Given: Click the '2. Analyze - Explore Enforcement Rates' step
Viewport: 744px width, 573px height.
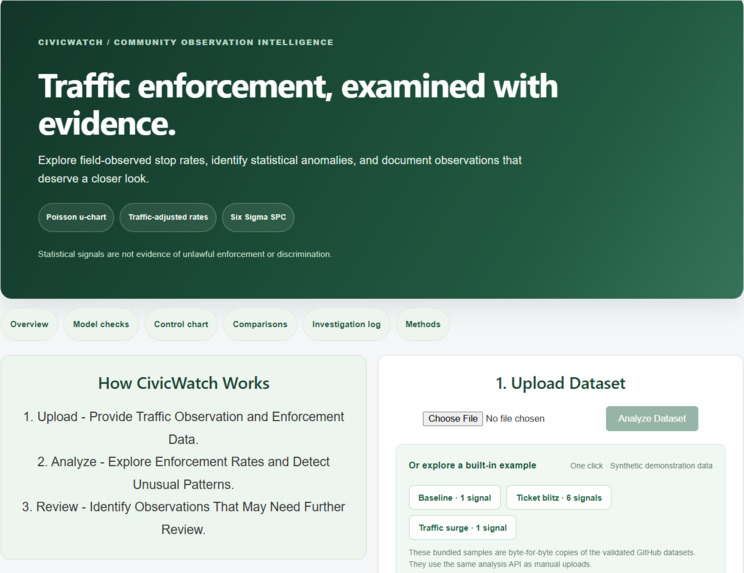Looking at the screenshot, I should click(x=184, y=473).
